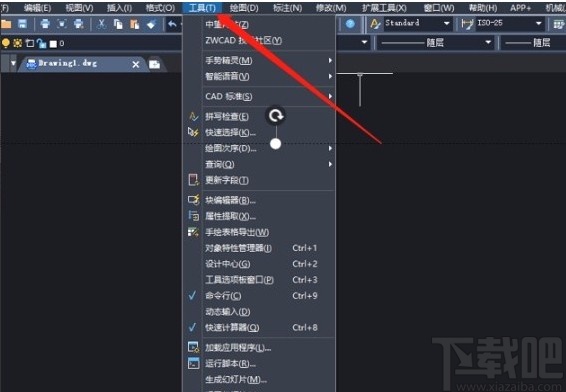This screenshot has width=566, height=392.
Task: Open the 标注(N) menu
Action: pos(287,8)
